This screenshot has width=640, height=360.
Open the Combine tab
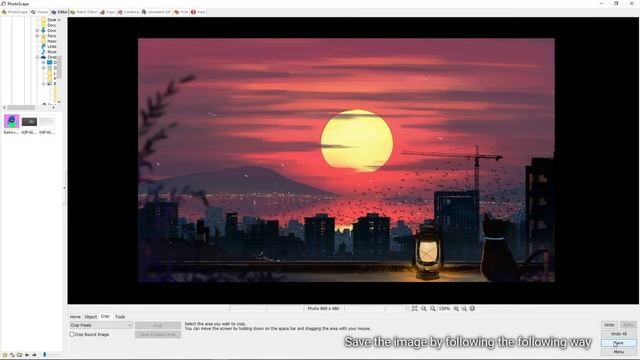coord(128,12)
